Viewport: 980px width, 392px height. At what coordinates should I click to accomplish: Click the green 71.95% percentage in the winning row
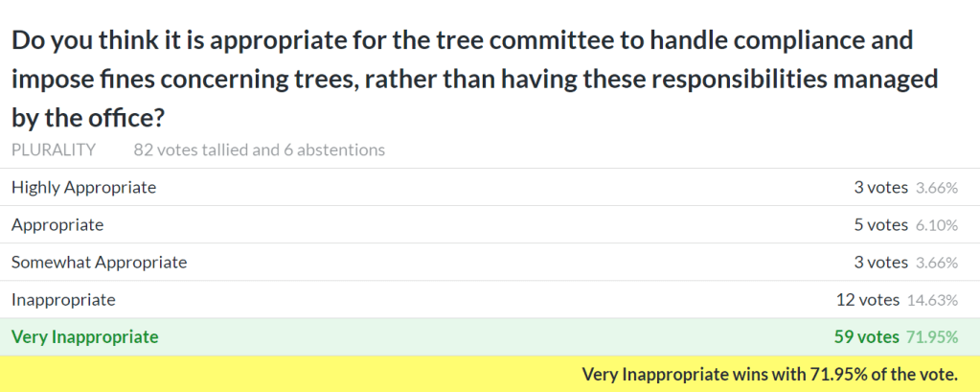pos(931,336)
